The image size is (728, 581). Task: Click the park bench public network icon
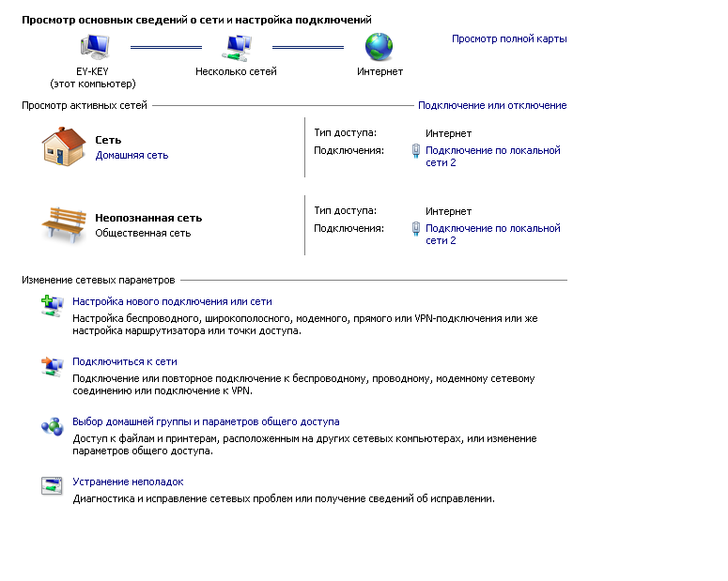64,224
